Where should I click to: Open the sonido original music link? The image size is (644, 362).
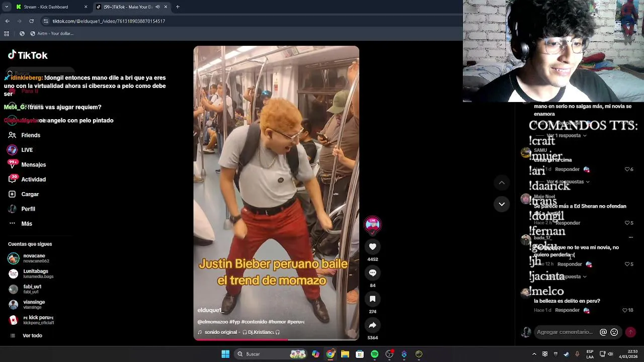(x=238, y=332)
